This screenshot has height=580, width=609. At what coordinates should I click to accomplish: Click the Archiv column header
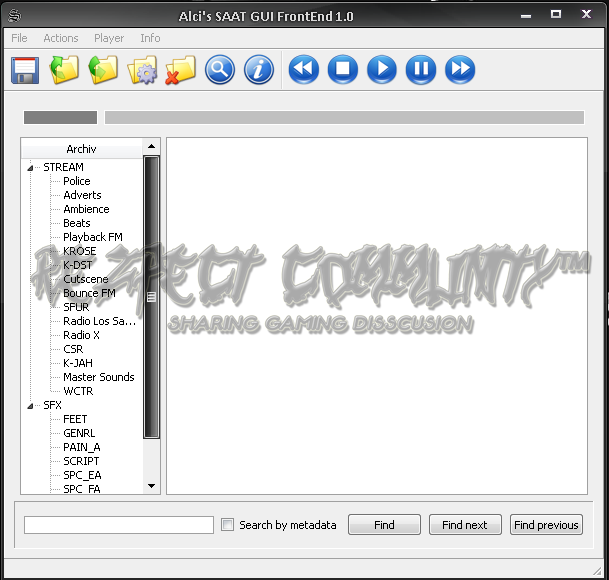82,149
